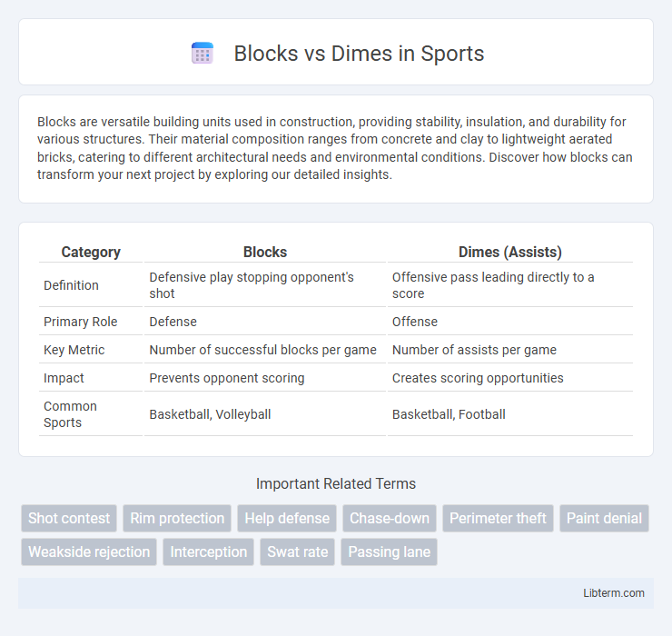672x636 pixels.
Task: Open the 'Help defense' tag
Action: [287, 518]
